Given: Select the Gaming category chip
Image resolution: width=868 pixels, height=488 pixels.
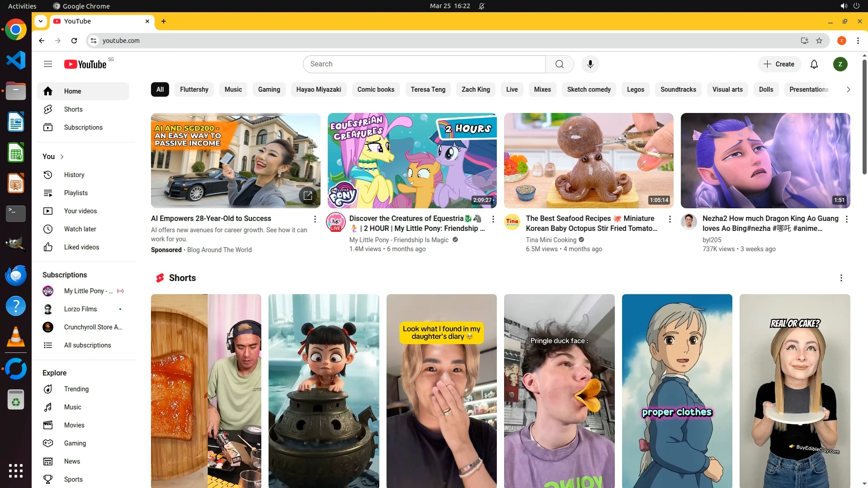Looking at the screenshot, I should coord(269,89).
